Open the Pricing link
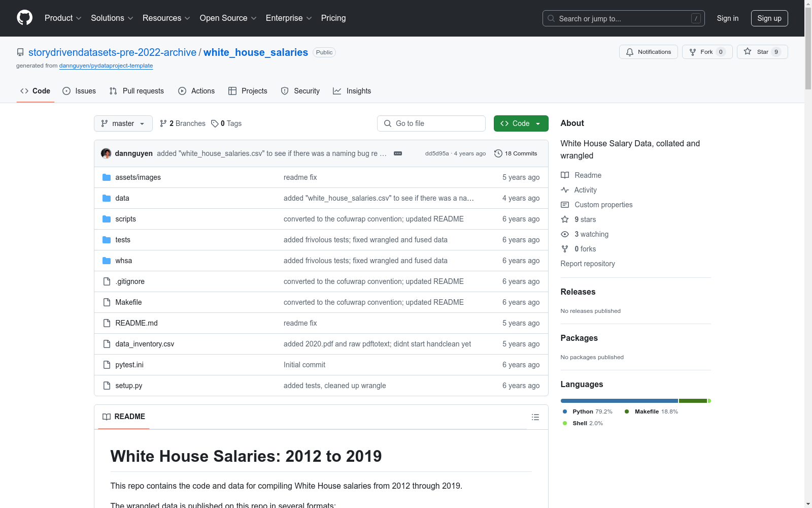 click(x=333, y=18)
